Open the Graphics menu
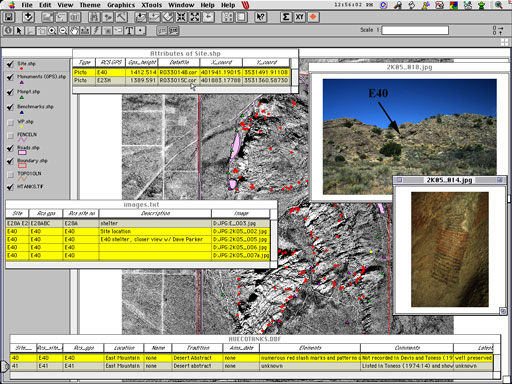 pos(121,5)
